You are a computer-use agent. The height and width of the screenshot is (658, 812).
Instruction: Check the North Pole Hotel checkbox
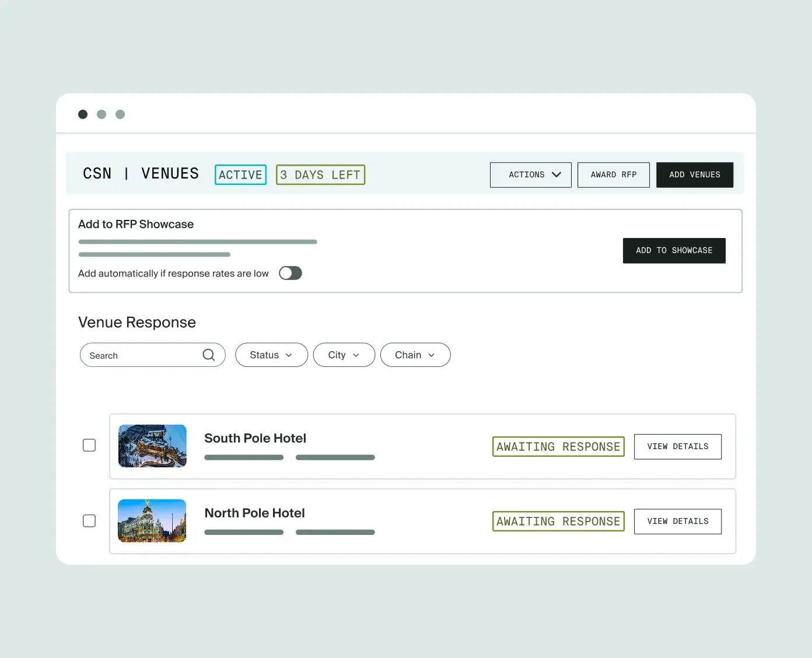coord(89,520)
